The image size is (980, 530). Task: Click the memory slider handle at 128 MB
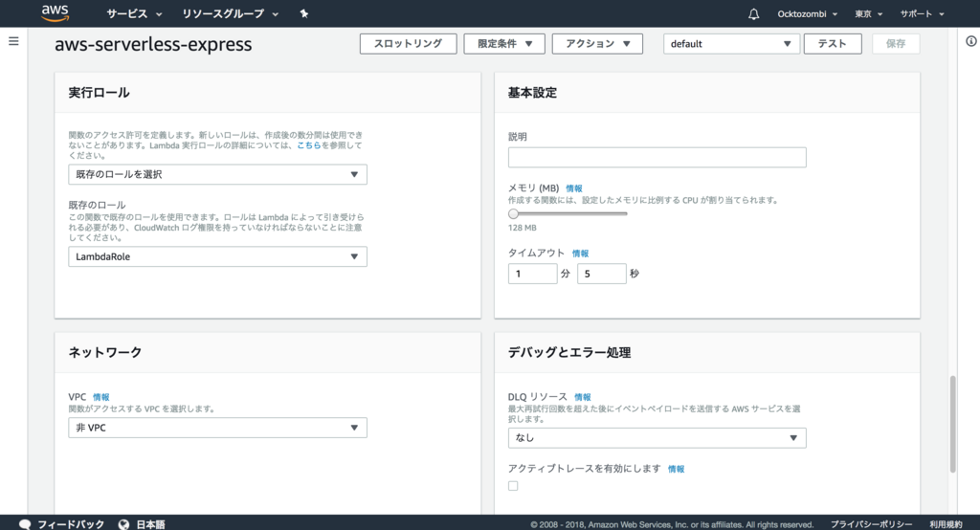point(513,213)
